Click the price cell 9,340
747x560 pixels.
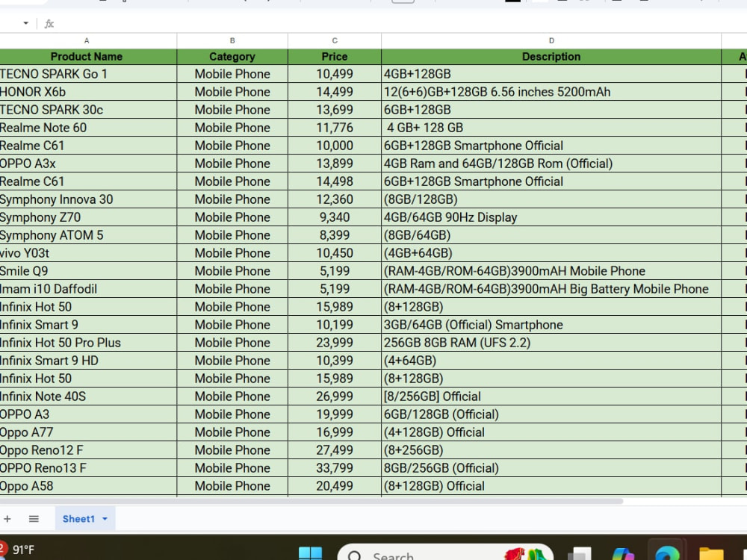335,217
